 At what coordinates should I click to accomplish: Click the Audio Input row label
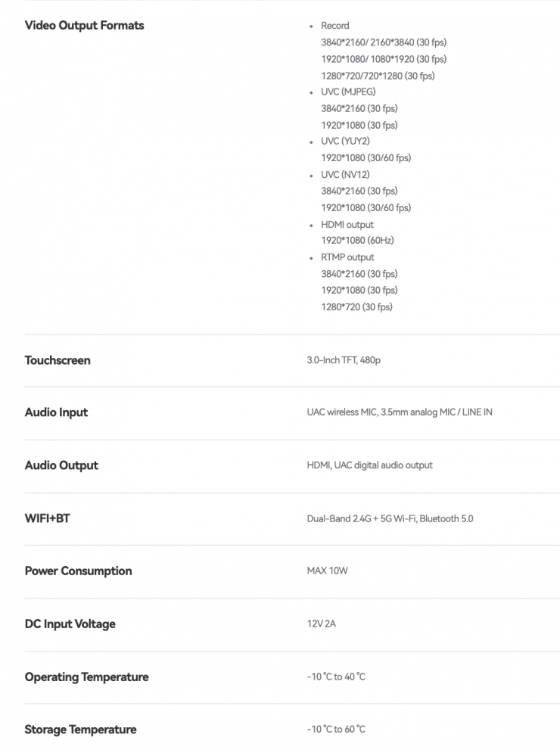[56, 412]
